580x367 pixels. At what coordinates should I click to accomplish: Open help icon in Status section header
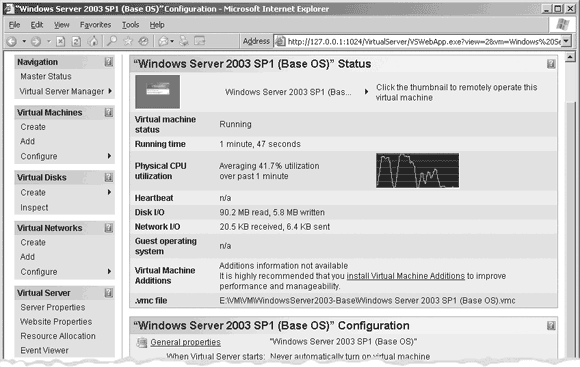click(551, 64)
